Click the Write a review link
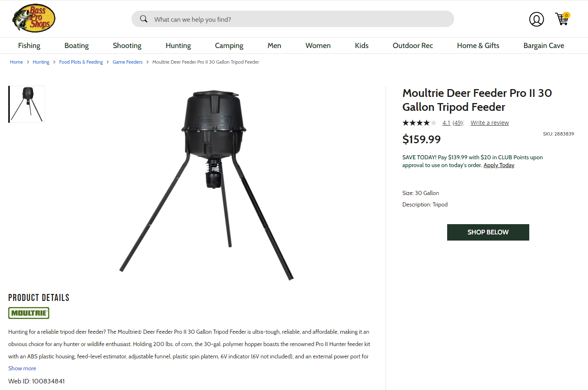 pyautogui.click(x=489, y=123)
